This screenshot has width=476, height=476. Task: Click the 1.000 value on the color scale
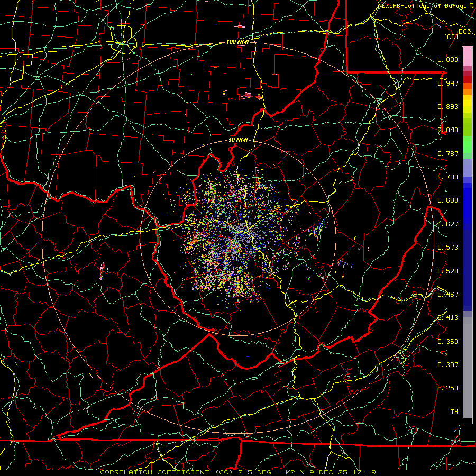[448, 59]
